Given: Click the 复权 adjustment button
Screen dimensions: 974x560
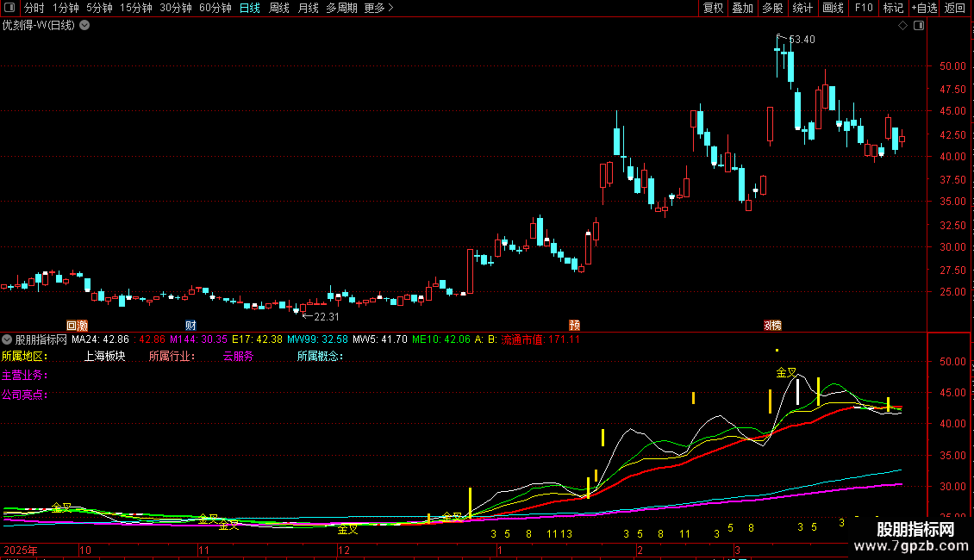Looking at the screenshot, I should [x=713, y=8].
